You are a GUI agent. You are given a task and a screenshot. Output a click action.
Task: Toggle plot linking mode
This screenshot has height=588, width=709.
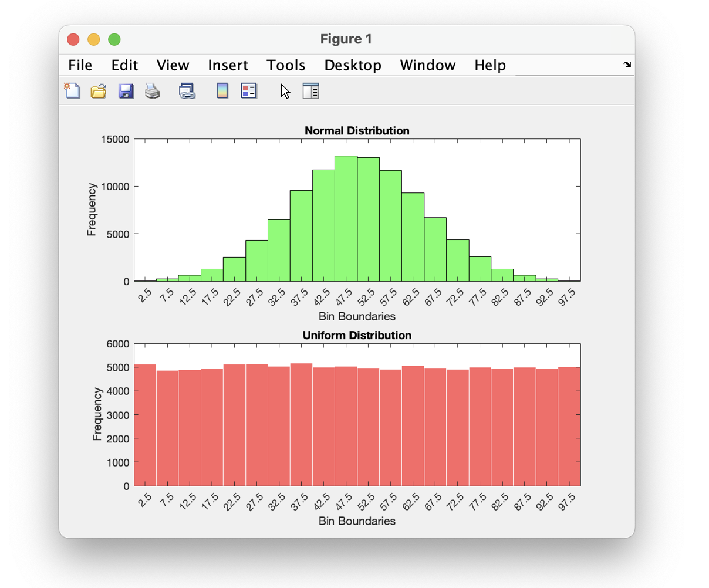(x=187, y=91)
